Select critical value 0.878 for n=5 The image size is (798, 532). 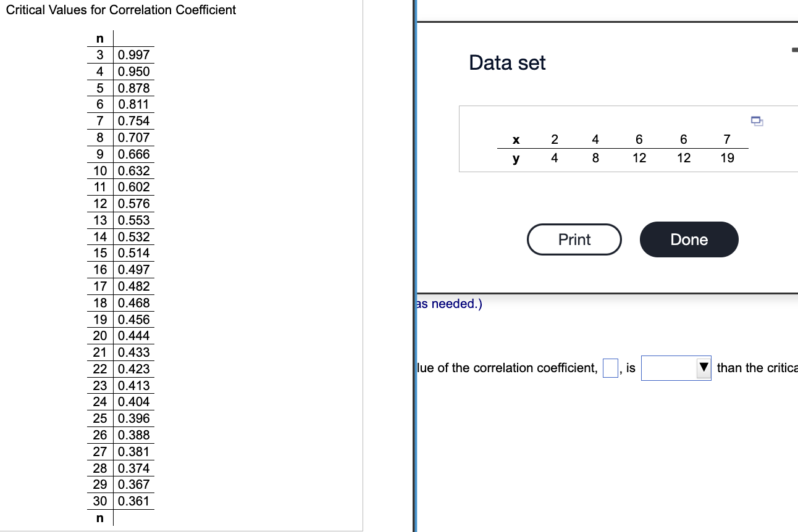tap(133, 88)
